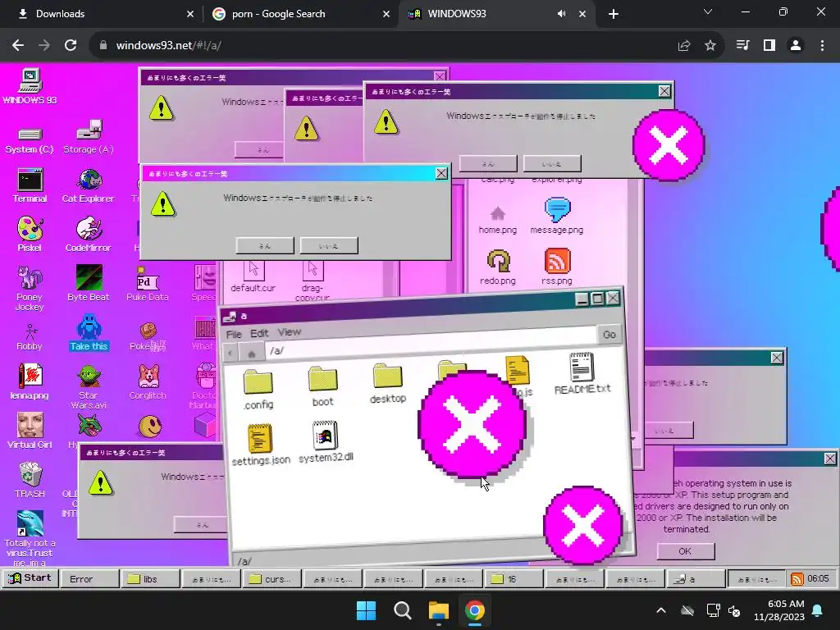Click back arrow in a window toolbar
Image resolution: width=840 pixels, height=630 pixels.
click(x=231, y=353)
